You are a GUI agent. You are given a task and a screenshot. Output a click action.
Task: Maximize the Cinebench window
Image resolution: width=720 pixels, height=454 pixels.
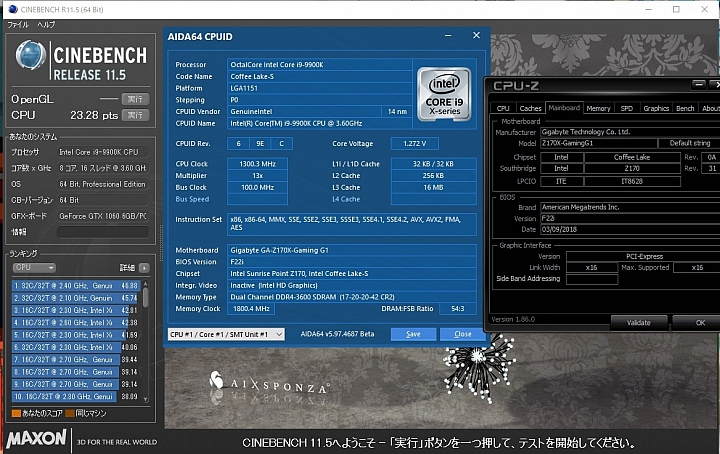(676, 9)
